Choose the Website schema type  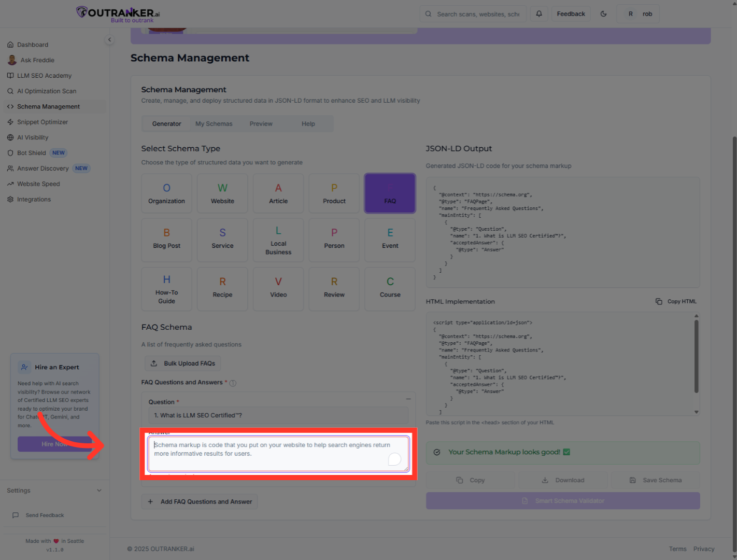point(223,193)
